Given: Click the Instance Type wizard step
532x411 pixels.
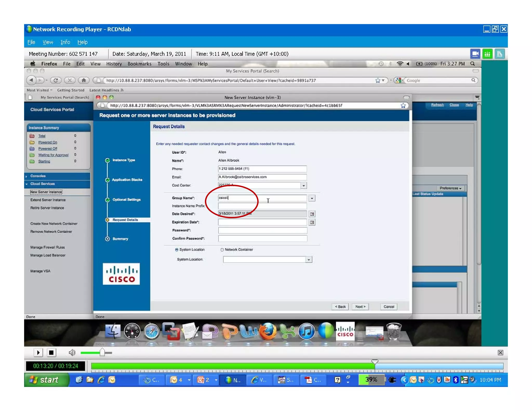Looking at the screenshot, I should 124,160.
